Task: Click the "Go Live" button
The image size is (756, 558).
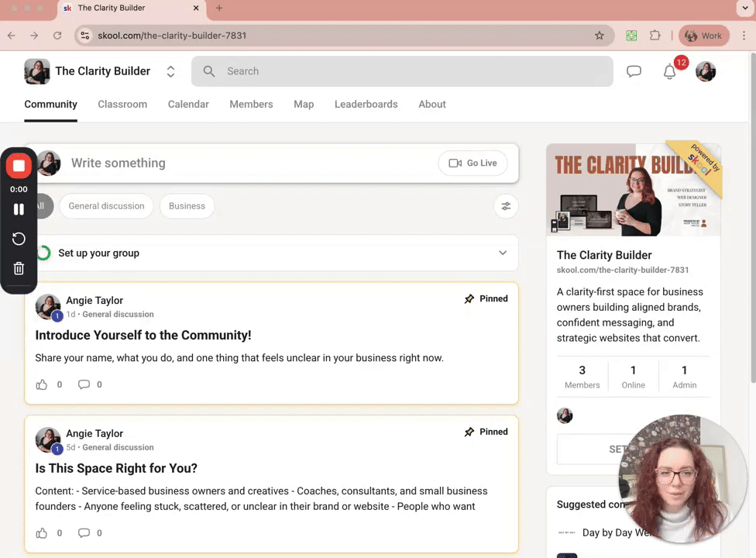Action: click(x=472, y=163)
